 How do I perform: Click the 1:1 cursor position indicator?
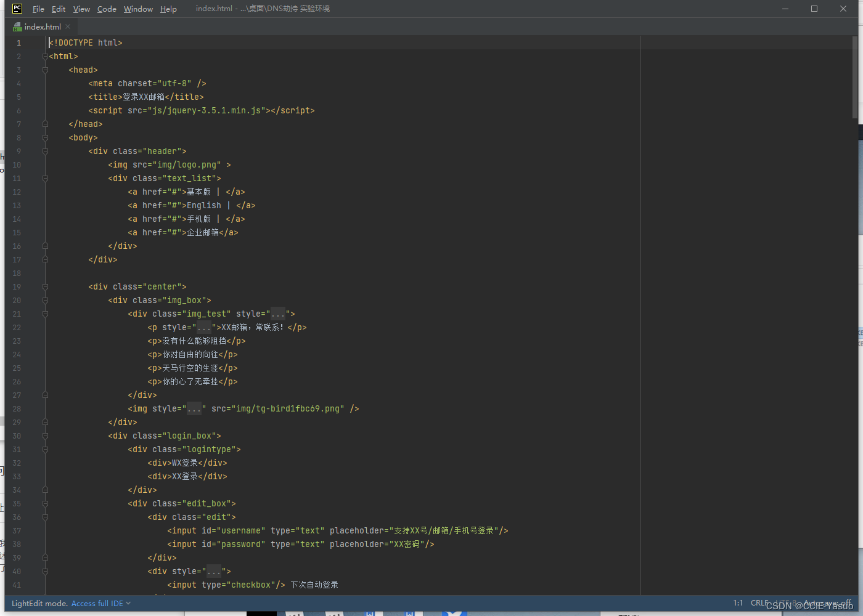[x=738, y=603]
